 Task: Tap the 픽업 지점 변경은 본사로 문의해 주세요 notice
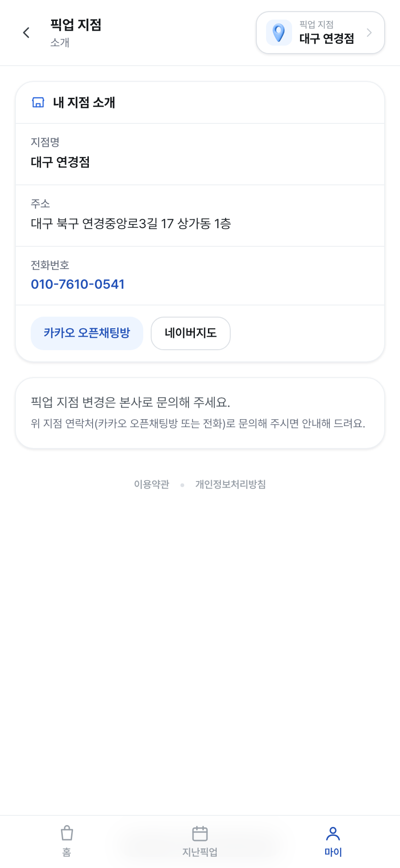pyautogui.click(x=131, y=402)
